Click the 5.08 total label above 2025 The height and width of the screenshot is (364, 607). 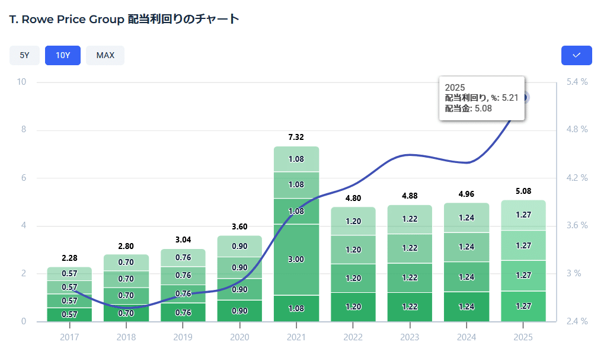pos(523,191)
